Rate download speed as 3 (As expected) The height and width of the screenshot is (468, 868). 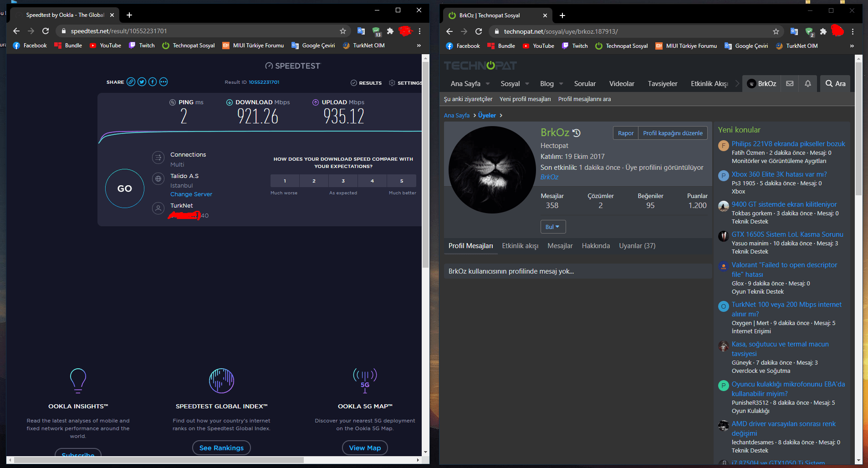[343, 181]
